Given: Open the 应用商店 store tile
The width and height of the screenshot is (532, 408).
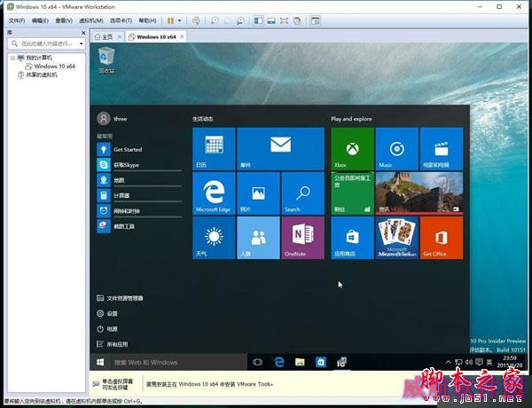Looking at the screenshot, I should point(353,238).
